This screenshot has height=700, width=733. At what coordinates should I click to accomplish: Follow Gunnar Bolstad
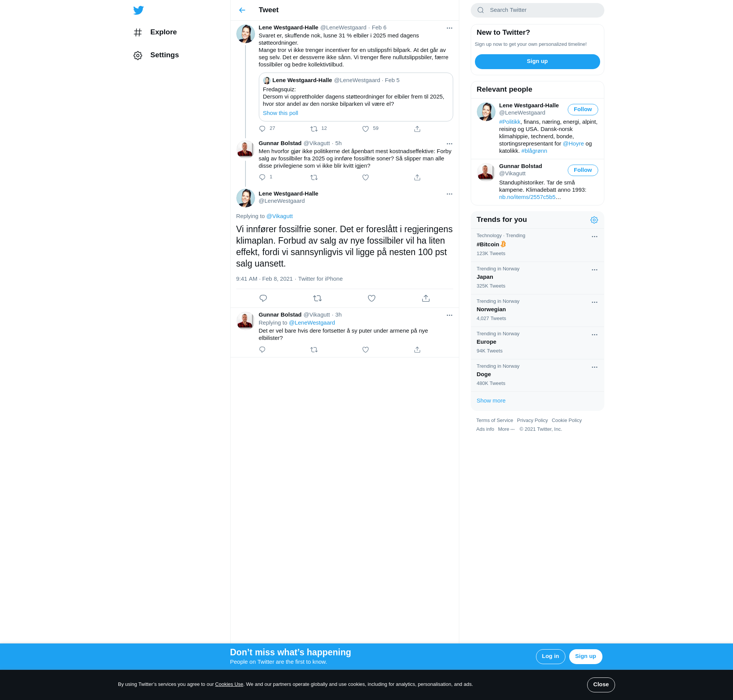583,170
